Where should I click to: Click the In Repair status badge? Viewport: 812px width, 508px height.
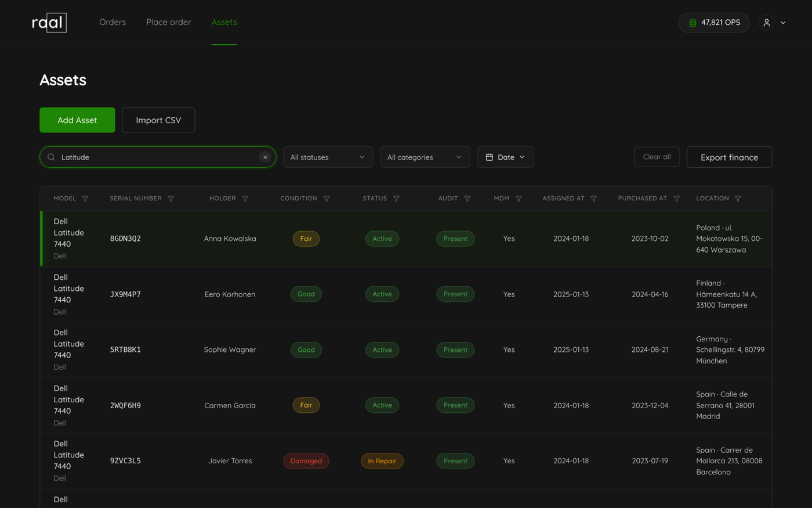pyautogui.click(x=382, y=461)
